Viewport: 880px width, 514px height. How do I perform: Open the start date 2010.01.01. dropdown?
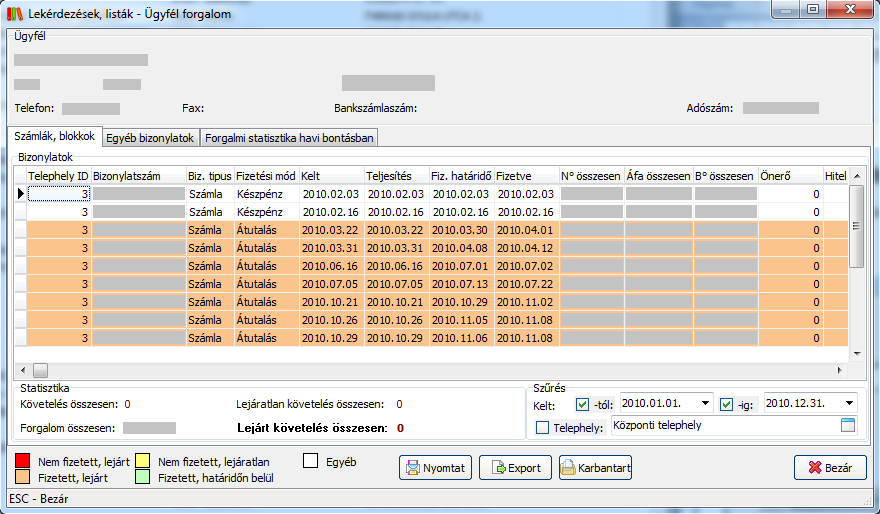pyautogui.click(x=706, y=403)
